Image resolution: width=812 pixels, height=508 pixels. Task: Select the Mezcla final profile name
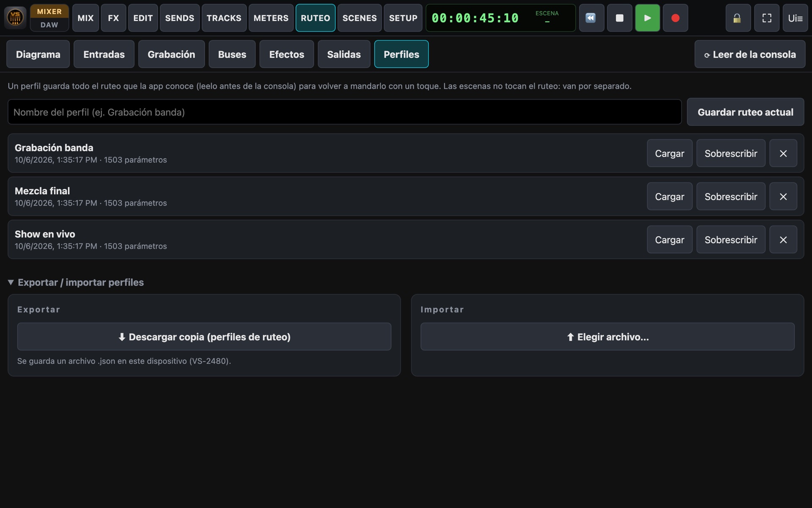pyautogui.click(x=42, y=191)
